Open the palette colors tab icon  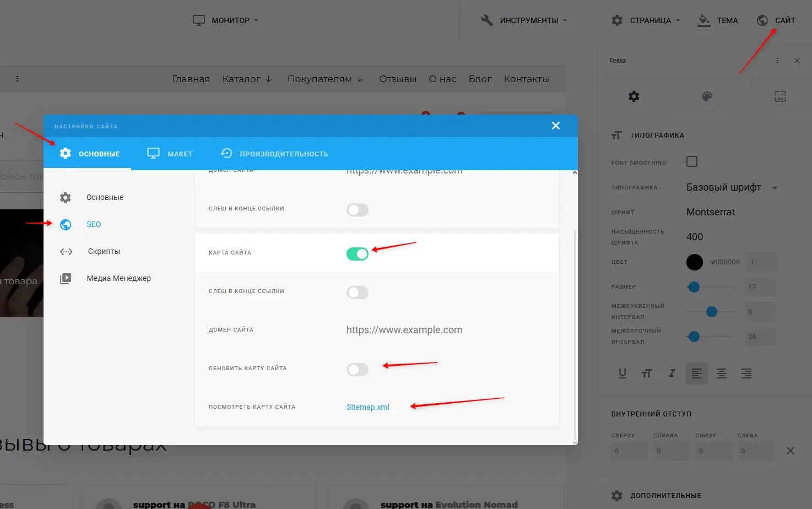pos(707,96)
